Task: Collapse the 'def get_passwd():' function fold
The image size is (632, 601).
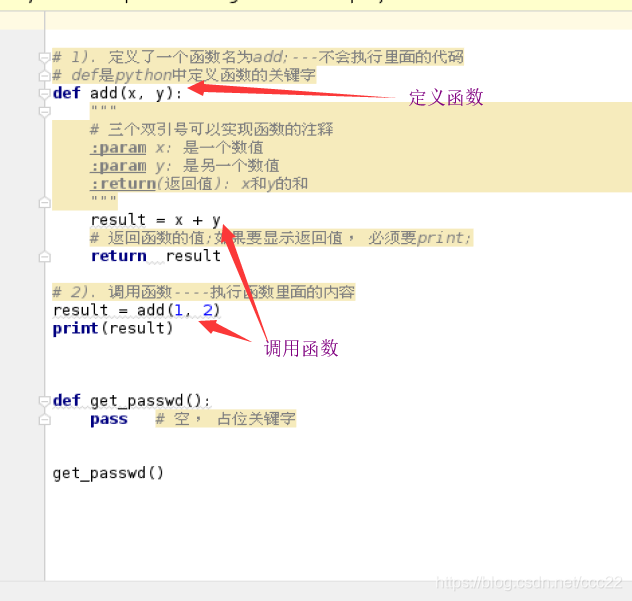Action: [x=44, y=401]
